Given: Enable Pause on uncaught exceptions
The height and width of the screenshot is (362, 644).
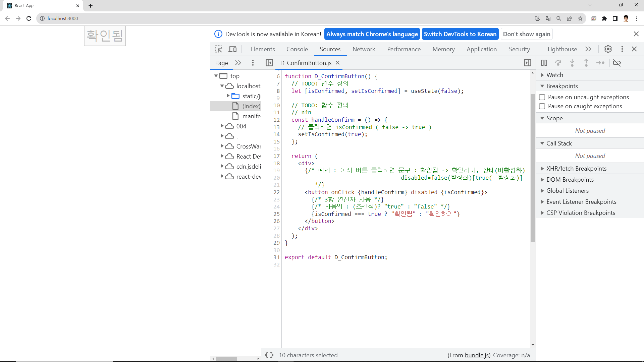Looking at the screenshot, I should (x=542, y=97).
